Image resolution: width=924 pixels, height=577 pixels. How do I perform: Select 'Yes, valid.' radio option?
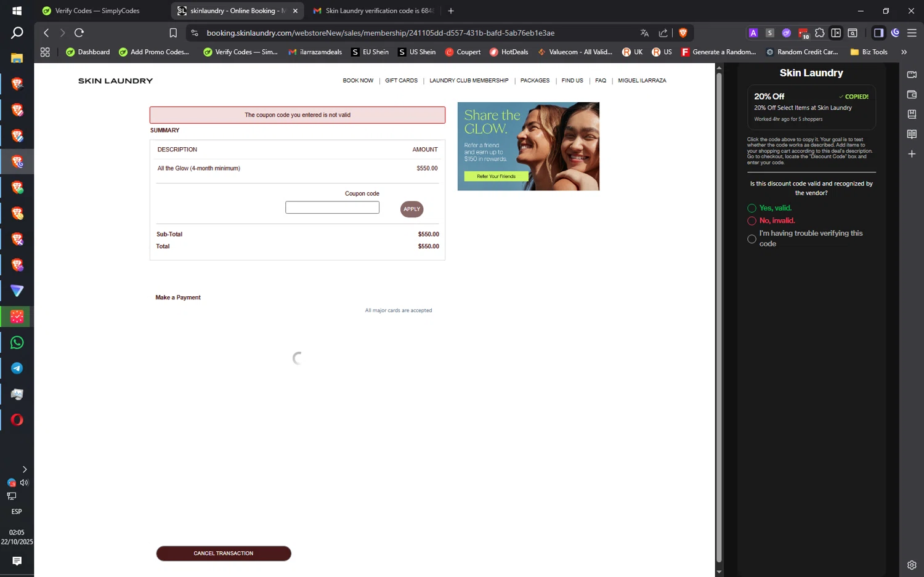coord(752,208)
